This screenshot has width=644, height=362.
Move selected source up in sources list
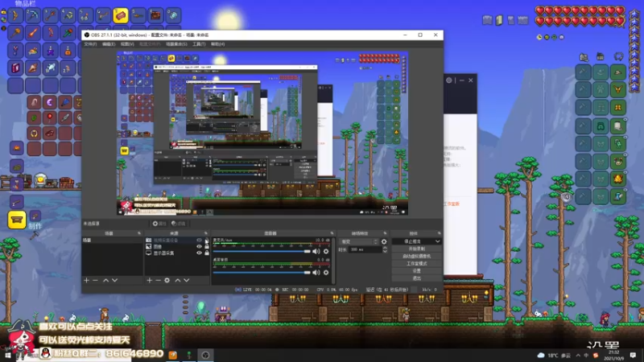coord(177,280)
